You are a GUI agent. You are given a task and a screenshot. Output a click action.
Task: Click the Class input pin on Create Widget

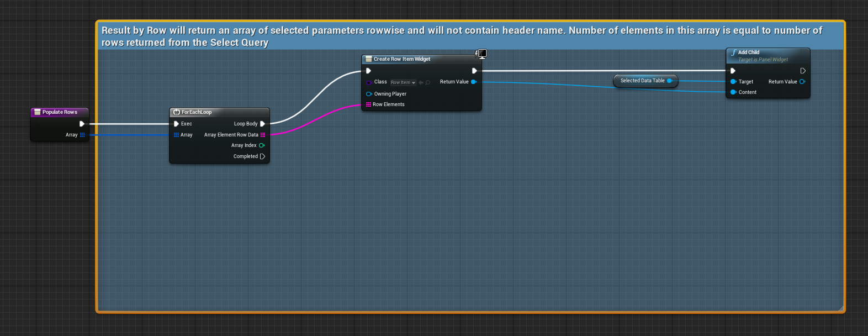click(x=369, y=82)
